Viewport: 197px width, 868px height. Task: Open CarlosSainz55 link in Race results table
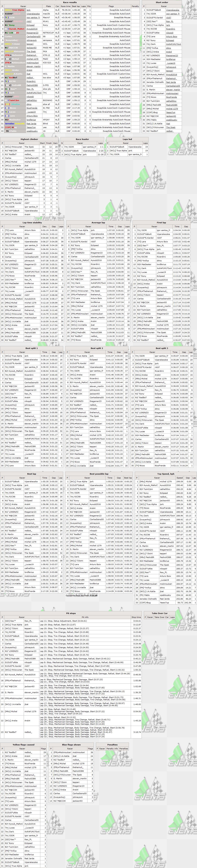pyautogui.click(x=34, y=36)
